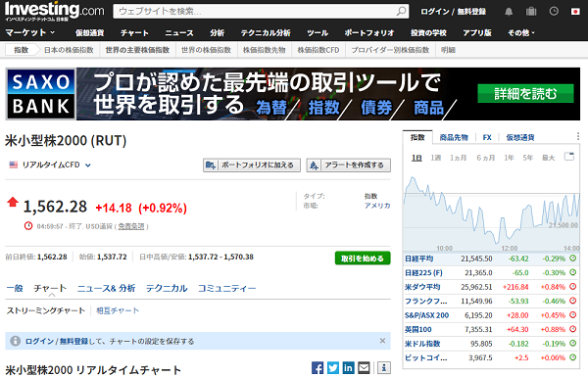Click the green 取引を始める button
The image size is (588, 377).
click(x=363, y=259)
